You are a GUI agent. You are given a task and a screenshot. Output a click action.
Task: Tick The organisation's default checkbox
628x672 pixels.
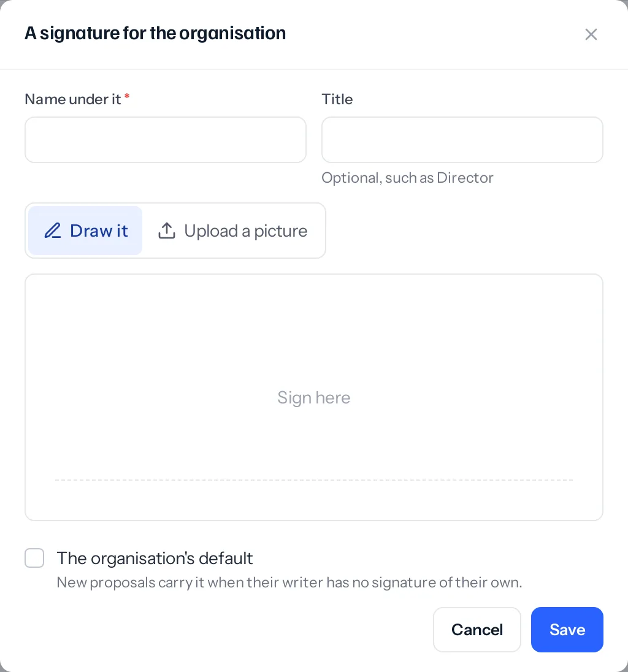pos(34,558)
